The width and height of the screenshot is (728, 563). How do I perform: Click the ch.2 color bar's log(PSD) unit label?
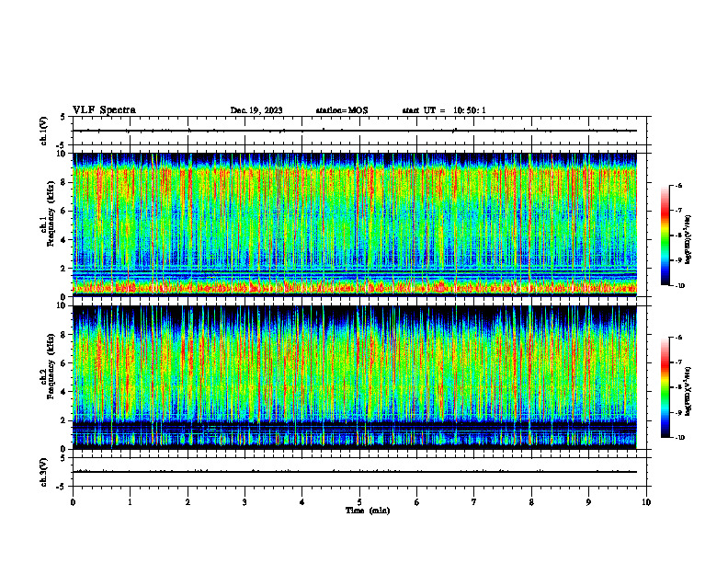tap(688, 390)
